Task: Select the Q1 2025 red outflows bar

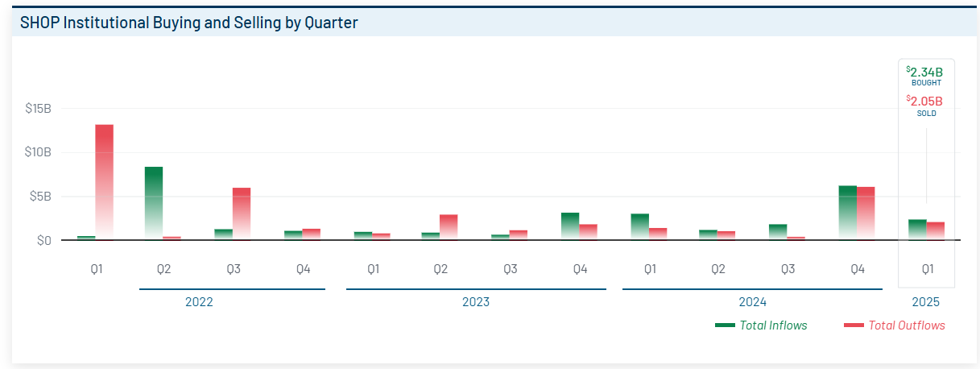Action: click(936, 231)
